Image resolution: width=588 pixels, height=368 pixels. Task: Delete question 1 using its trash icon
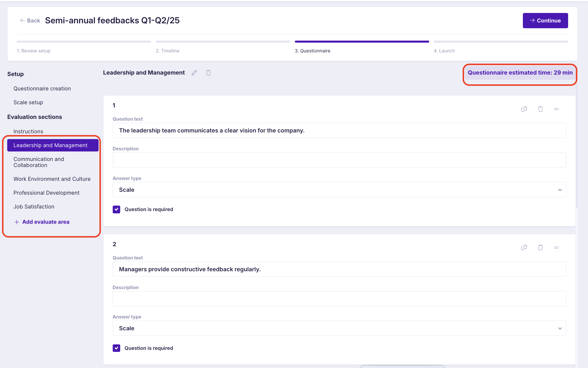coord(540,109)
